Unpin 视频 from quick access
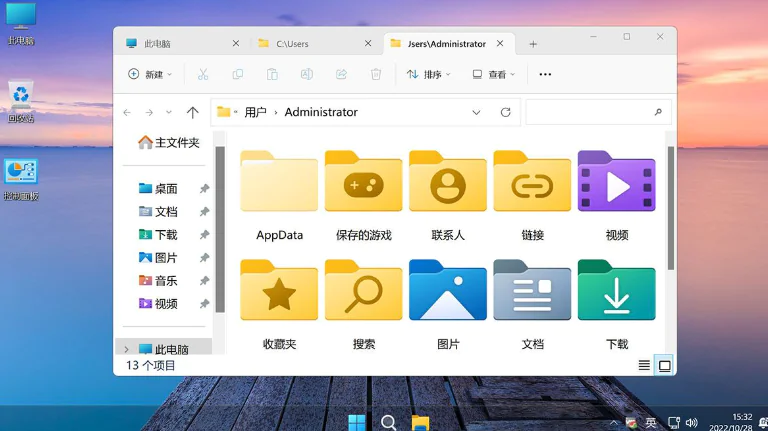 (x=204, y=304)
